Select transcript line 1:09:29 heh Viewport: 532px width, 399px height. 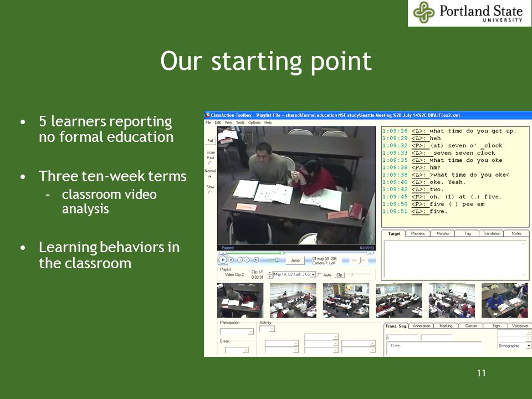click(x=412, y=139)
